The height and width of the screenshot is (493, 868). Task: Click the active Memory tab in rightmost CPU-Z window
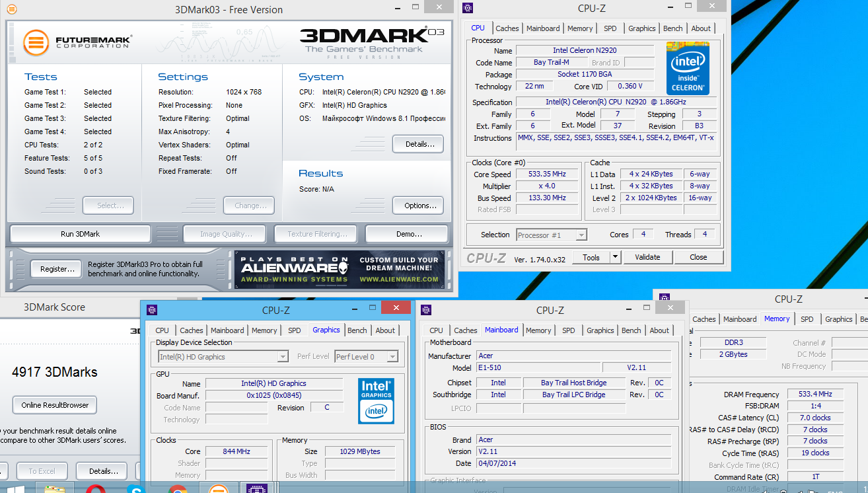(777, 319)
